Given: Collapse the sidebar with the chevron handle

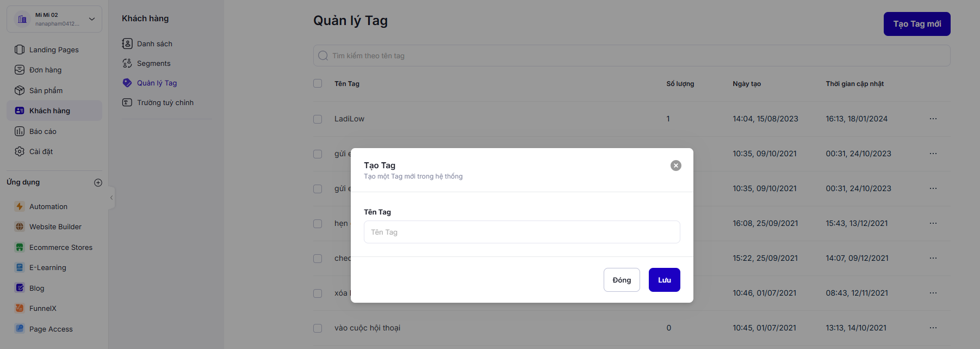Looking at the screenshot, I should click(x=111, y=198).
